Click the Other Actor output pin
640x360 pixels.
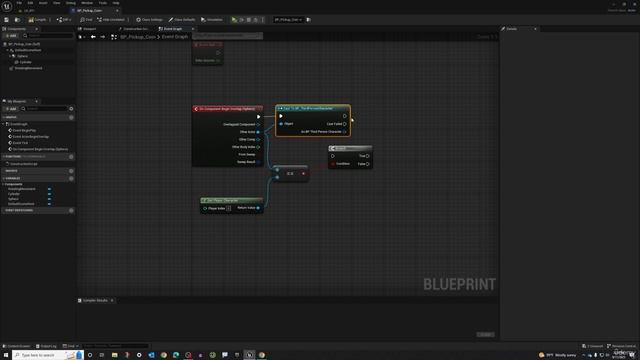coord(258,132)
